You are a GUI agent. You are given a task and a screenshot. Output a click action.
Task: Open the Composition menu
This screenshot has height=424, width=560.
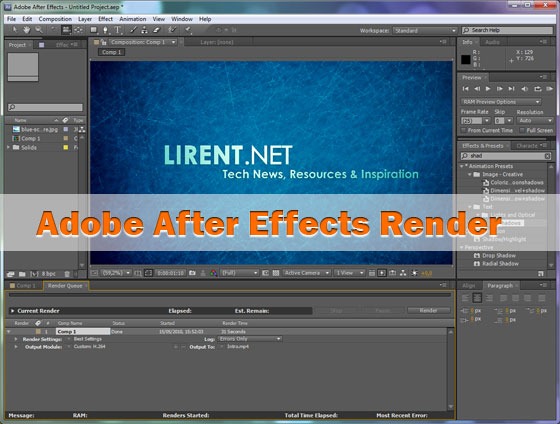pos(55,19)
